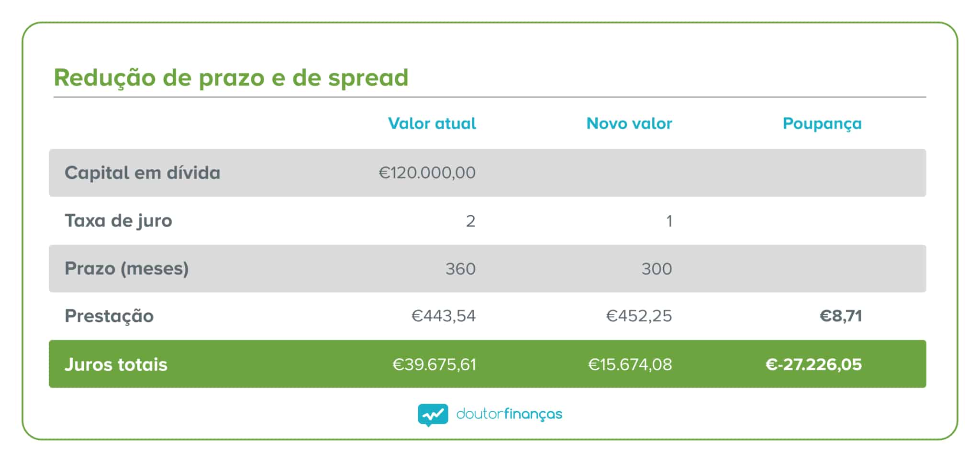Click the €-27.226,05 total interest savings
Viewport: 980px width, 462px height.
813,364
